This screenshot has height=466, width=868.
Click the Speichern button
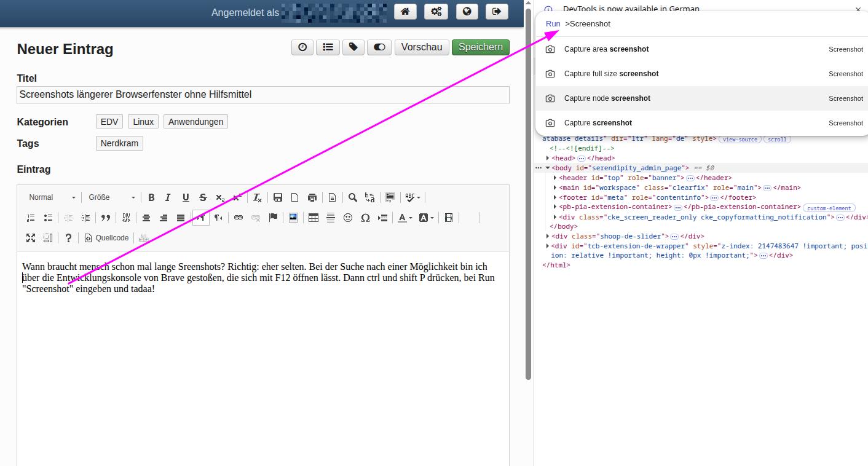[481, 47]
